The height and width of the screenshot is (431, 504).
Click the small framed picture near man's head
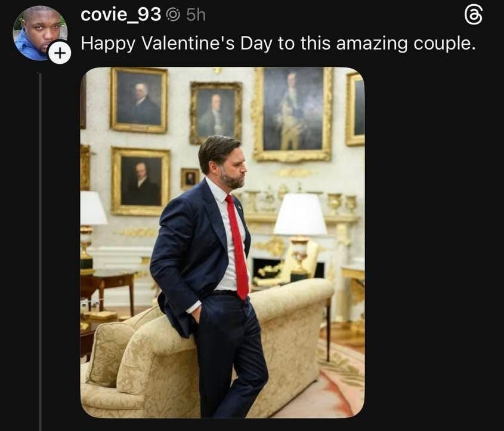tap(190, 178)
